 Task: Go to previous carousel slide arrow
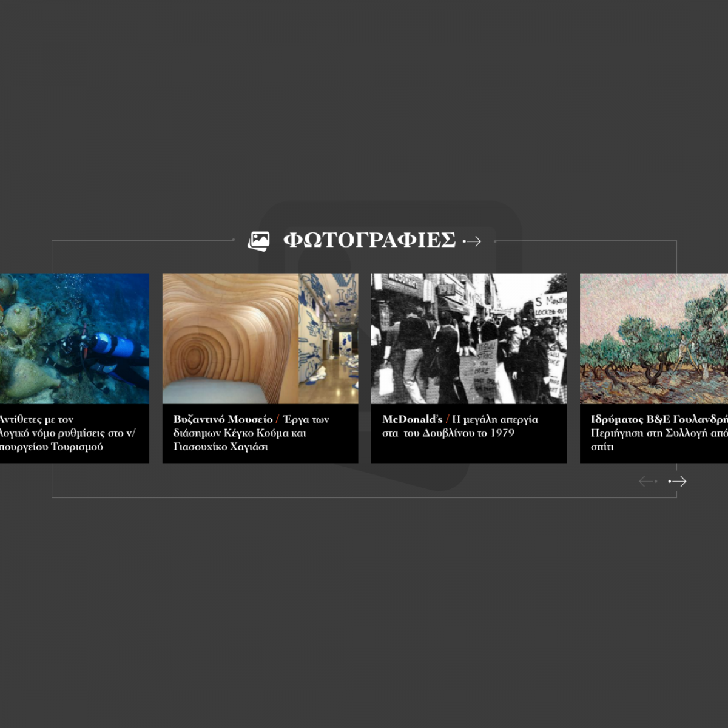click(x=648, y=482)
